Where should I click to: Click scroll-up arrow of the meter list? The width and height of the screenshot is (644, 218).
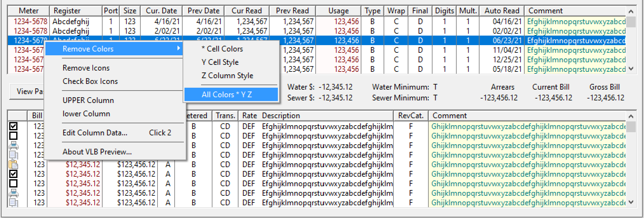[x=631, y=11]
